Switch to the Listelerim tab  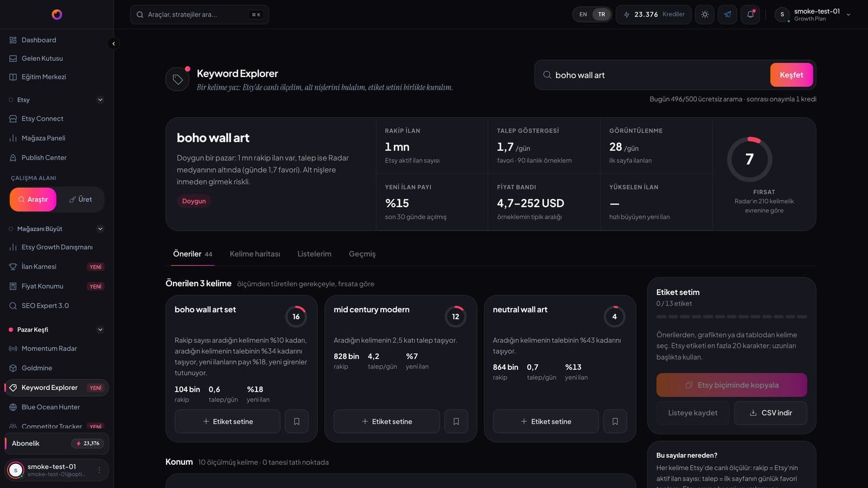click(314, 254)
